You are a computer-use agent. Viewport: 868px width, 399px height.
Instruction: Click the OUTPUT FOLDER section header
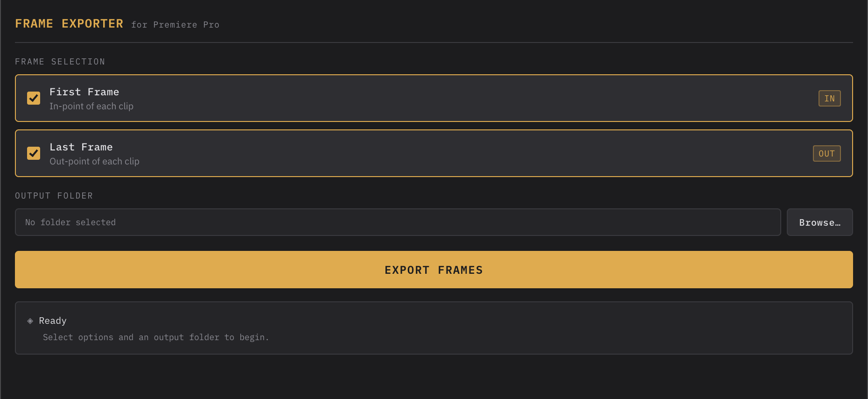(x=54, y=195)
